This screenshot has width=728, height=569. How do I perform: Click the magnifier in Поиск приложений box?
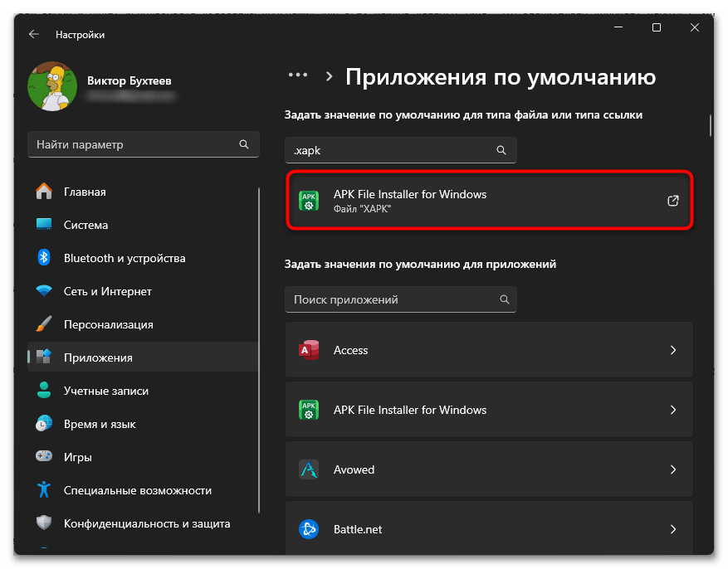(x=504, y=299)
